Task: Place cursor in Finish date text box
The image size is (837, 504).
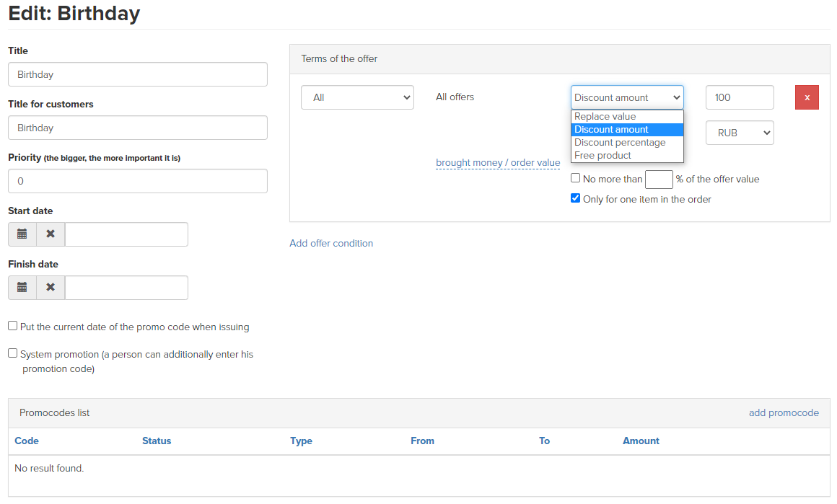Action: point(126,288)
